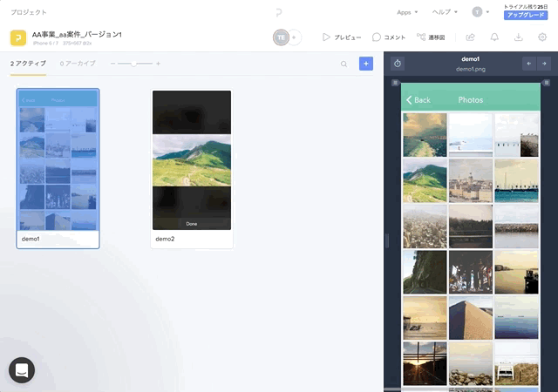This screenshot has width=558, height=392.
Task: Click the Prott logo at top center
Action: [x=279, y=13]
